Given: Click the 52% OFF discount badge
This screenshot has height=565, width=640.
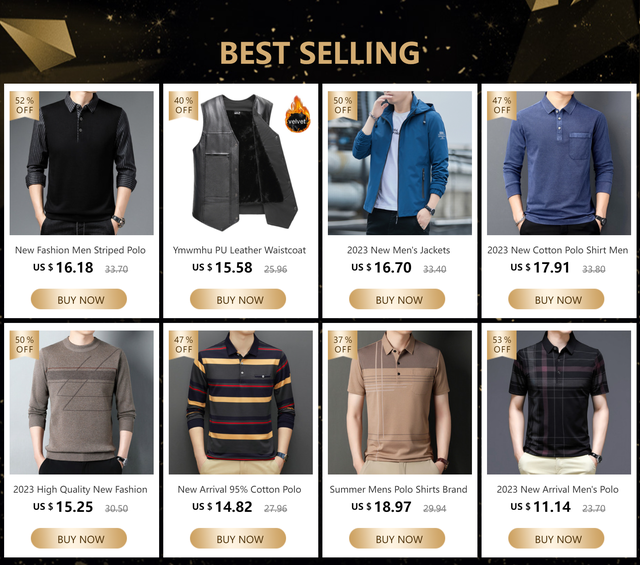Looking at the screenshot, I should (x=24, y=105).
